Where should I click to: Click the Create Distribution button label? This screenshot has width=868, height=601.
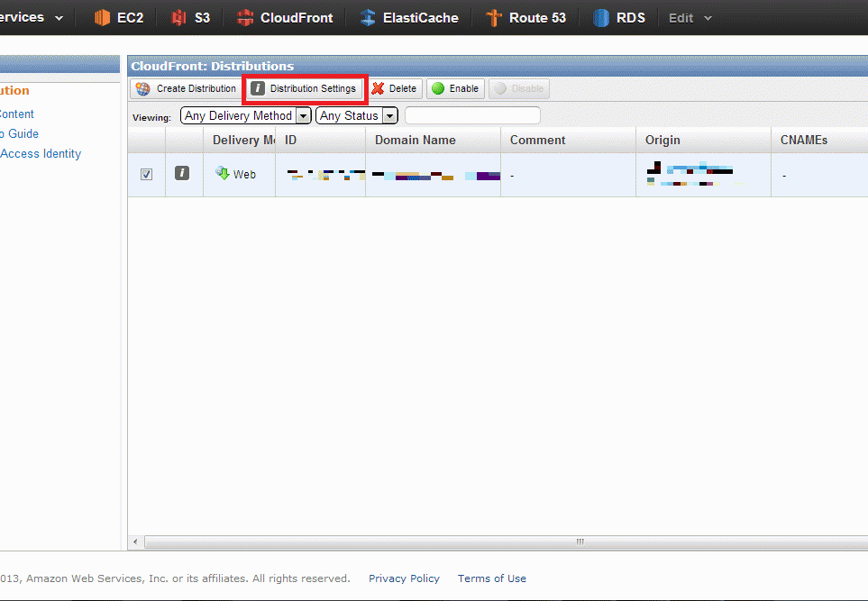[196, 88]
